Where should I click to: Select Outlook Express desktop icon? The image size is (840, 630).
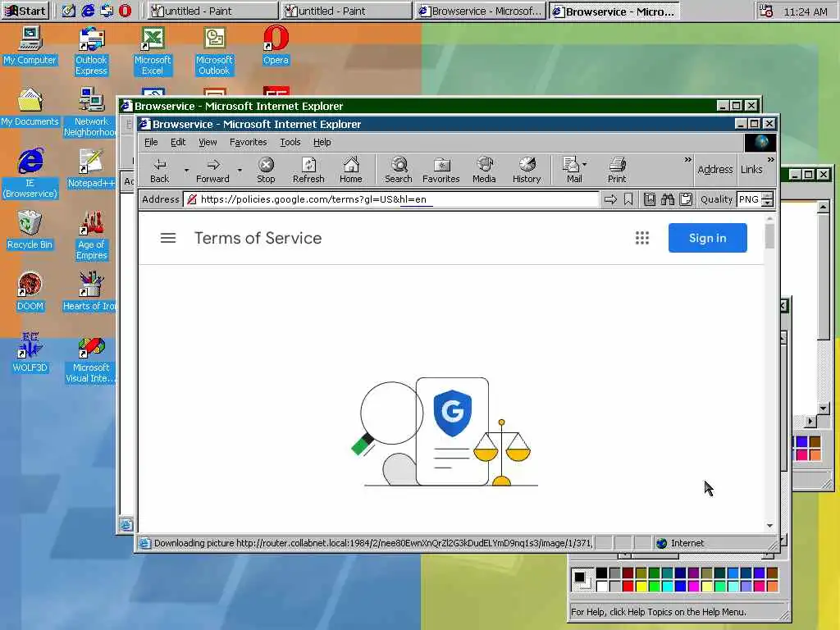(91, 52)
